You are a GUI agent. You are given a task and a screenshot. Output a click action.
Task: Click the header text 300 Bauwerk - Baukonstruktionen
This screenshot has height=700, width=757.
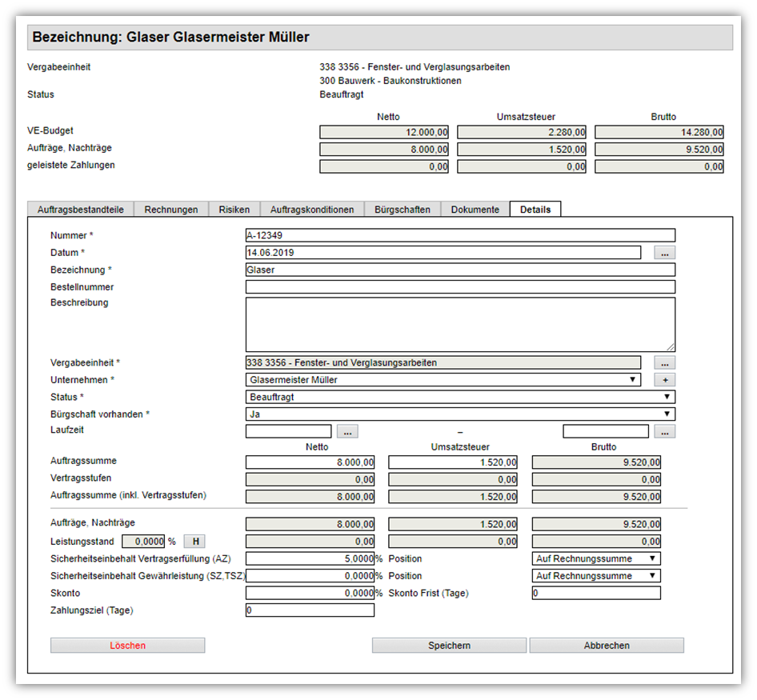click(x=390, y=81)
